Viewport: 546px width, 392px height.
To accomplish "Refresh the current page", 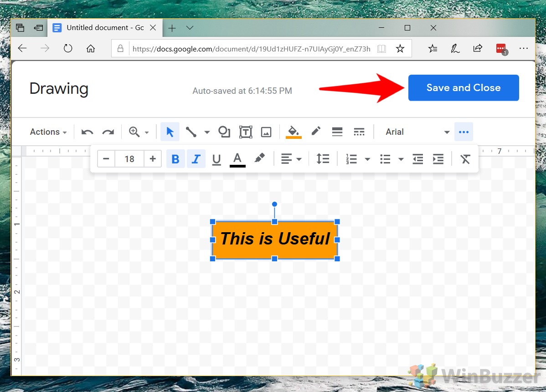I will point(68,48).
